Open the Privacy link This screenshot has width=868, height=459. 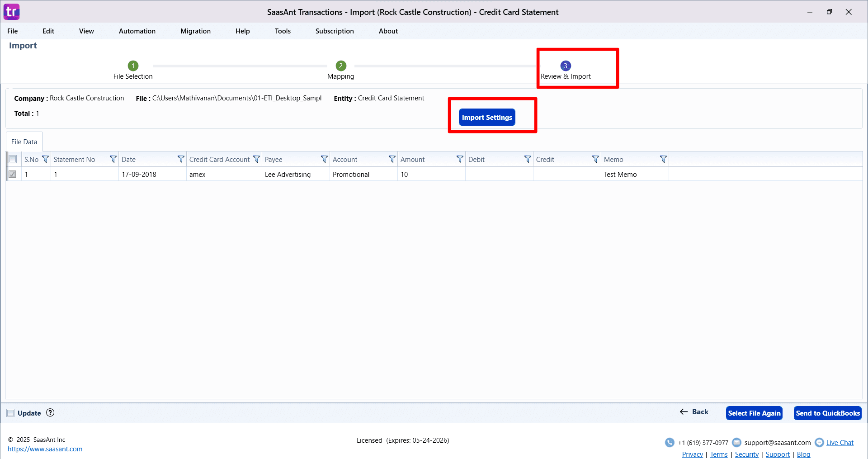(693, 454)
